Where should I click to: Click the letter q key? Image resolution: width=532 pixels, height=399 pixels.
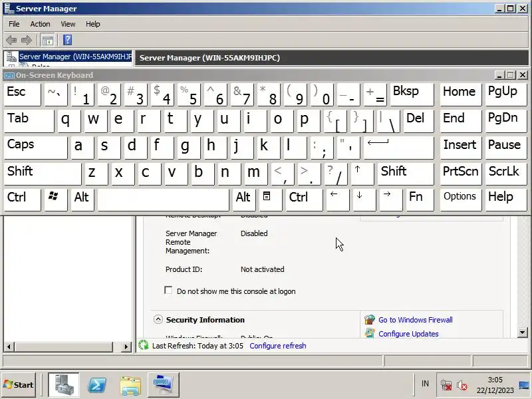(x=69, y=121)
